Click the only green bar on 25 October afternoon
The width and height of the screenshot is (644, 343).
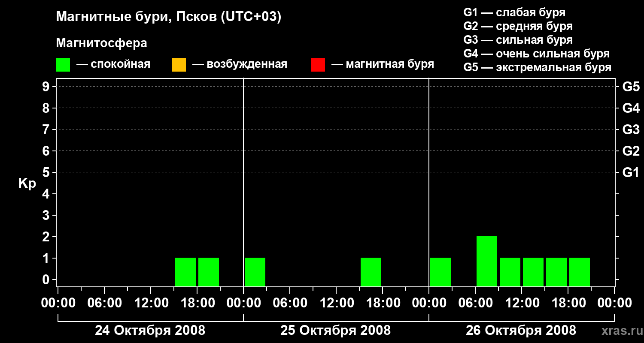point(371,272)
